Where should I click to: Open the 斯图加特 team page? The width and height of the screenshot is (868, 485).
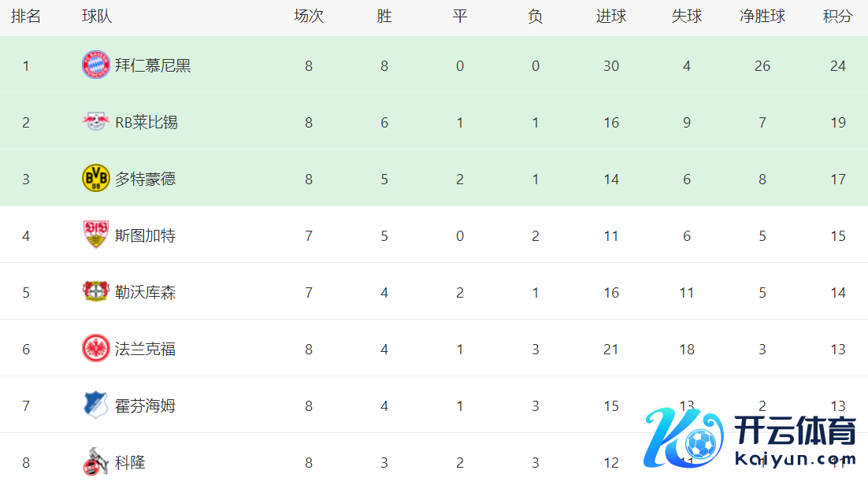[x=146, y=235]
